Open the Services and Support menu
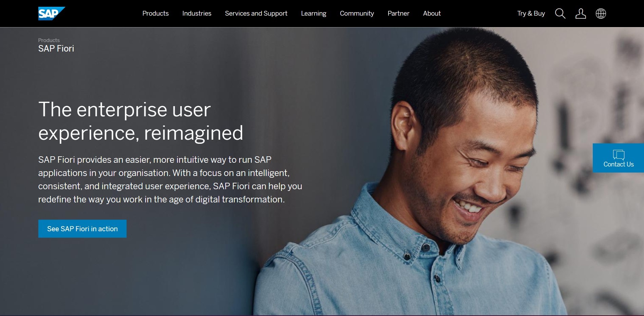This screenshot has width=644, height=316. tap(256, 14)
